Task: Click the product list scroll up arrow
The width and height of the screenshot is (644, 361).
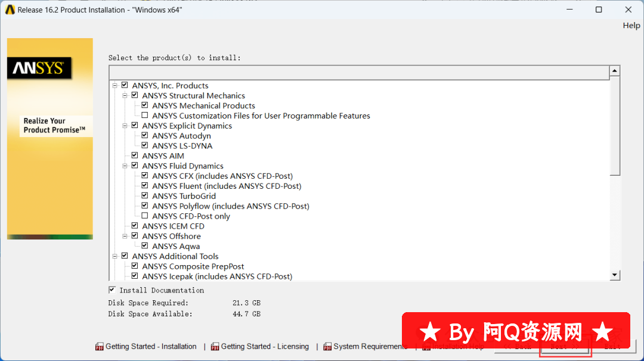Action: tap(614, 71)
